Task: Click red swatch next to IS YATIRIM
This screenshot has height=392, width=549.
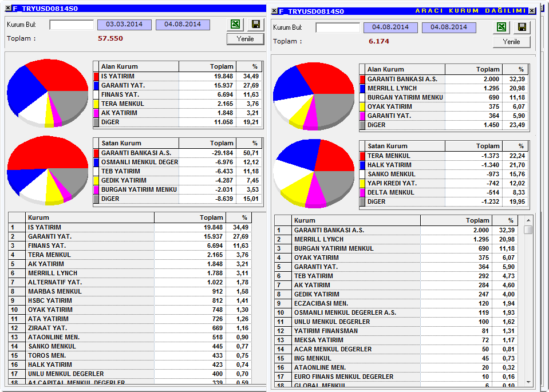Action: [96, 76]
